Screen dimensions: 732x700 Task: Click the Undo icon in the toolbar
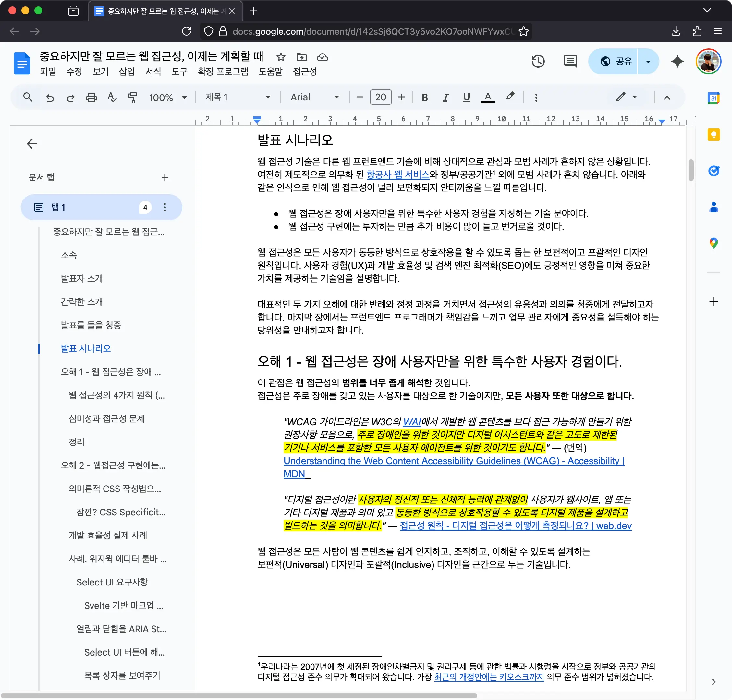pyautogui.click(x=50, y=97)
